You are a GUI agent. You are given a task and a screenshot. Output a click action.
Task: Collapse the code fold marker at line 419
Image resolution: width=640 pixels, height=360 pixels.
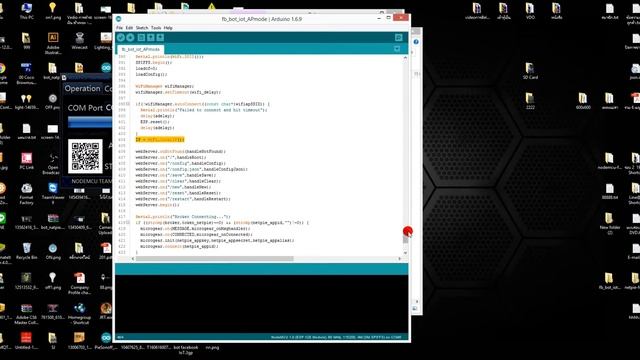point(128,222)
